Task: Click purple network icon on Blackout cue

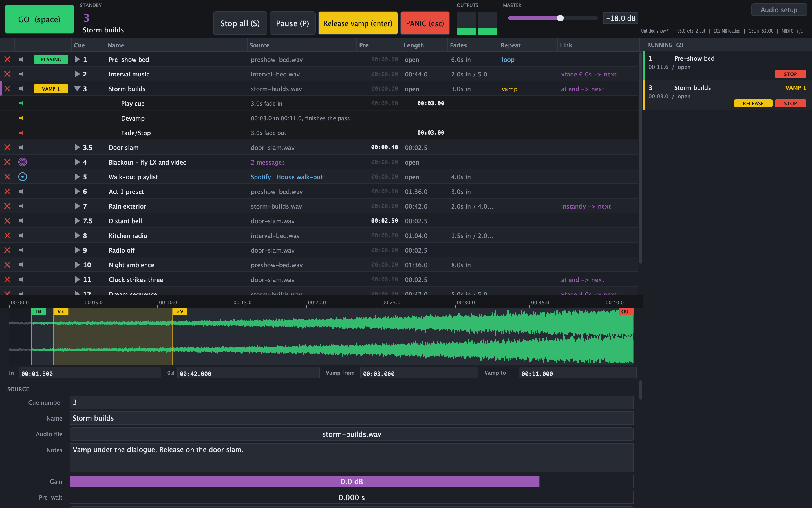Action: 23,162
